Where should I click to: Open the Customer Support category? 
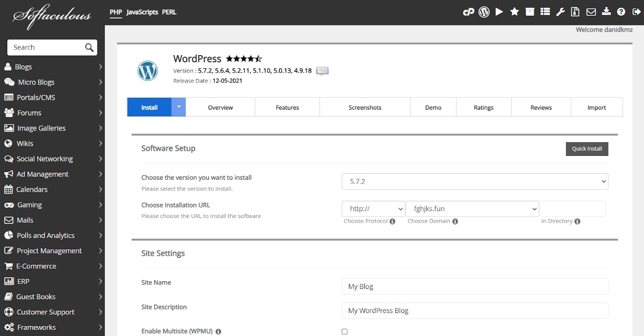tap(52, 312)
